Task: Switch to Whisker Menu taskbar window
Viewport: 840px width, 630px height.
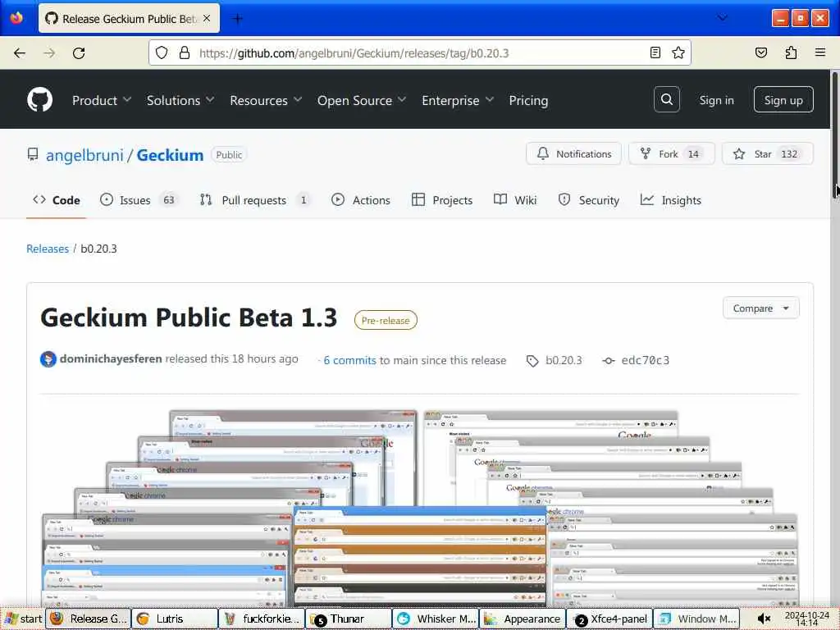Action: click(x=436, y=619)
